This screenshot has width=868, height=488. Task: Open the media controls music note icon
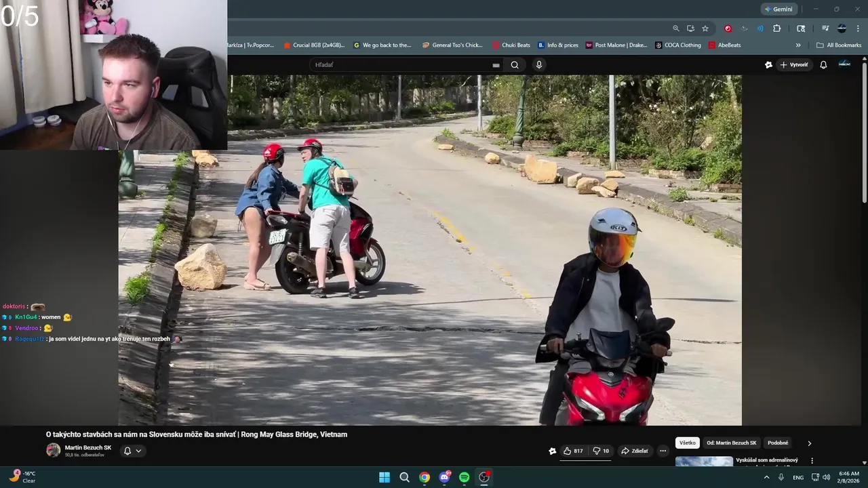point(825,28)
